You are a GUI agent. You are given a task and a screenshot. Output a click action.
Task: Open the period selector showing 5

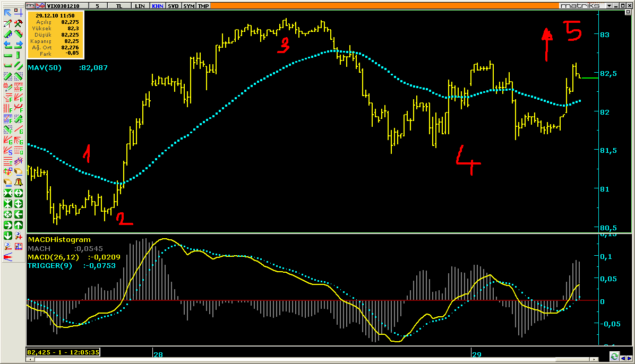(x=97, y=6)
